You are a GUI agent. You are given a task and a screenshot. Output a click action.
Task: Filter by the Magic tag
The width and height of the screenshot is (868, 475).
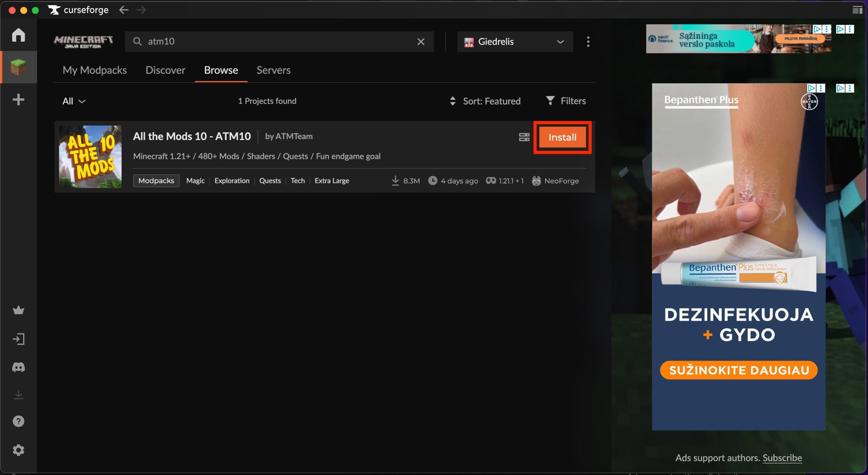pyautogui.click(x=196, y=181)
